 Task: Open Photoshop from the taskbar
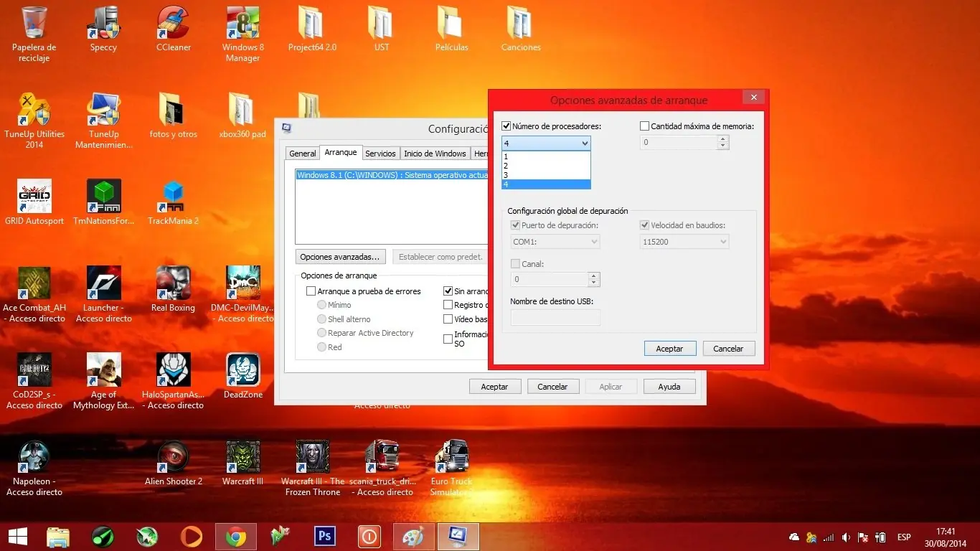coord(325,537)
